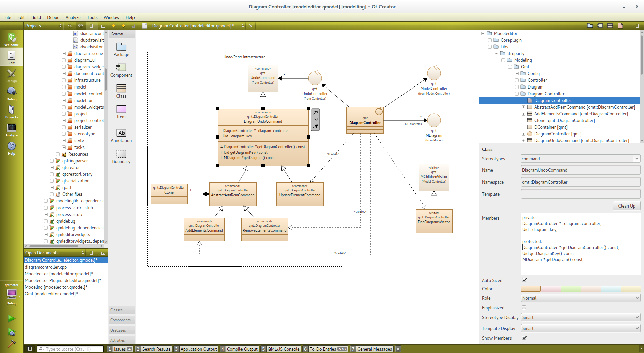This screenshot has height=353, width=644.
Task: Select the Component element tool
Action: tap(121, 70)
